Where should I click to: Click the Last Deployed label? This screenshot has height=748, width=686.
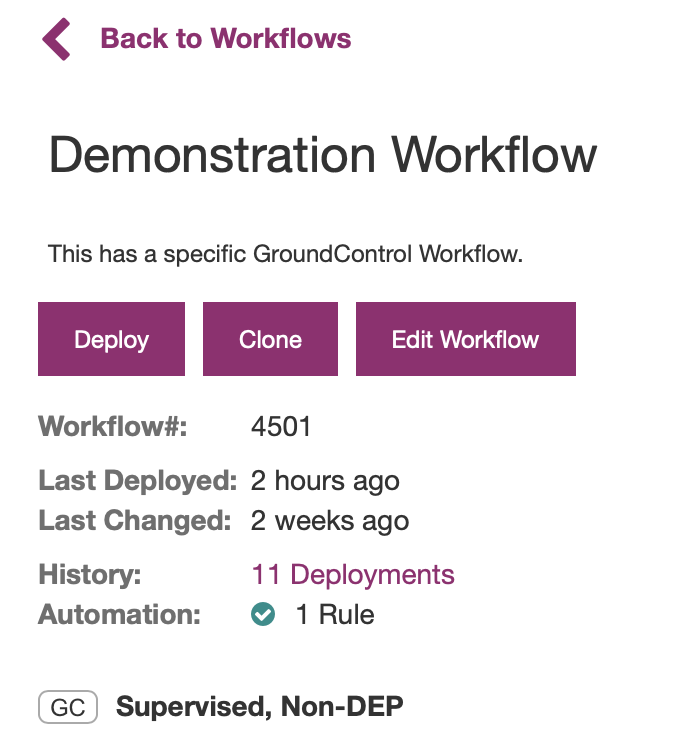click(x=137, y=481)
